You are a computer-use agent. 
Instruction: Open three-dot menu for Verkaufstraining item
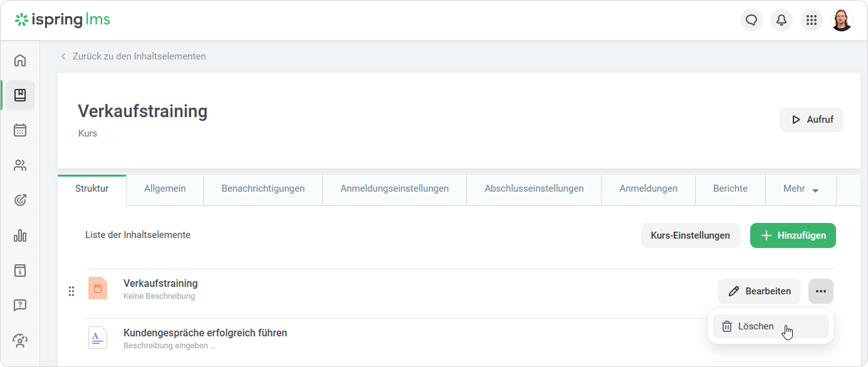click(821, 291)
